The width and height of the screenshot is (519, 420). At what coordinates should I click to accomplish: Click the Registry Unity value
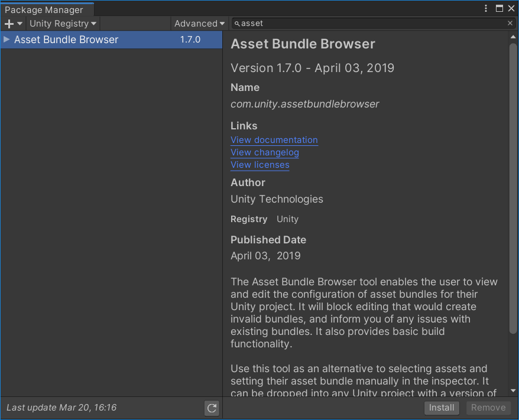coord(287,219)
